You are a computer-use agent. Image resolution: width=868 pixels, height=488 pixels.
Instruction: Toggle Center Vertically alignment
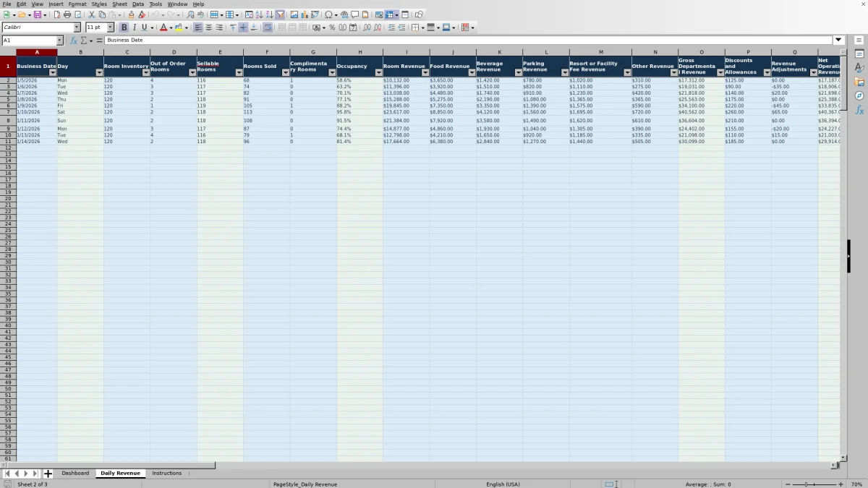tap(243, 27)
